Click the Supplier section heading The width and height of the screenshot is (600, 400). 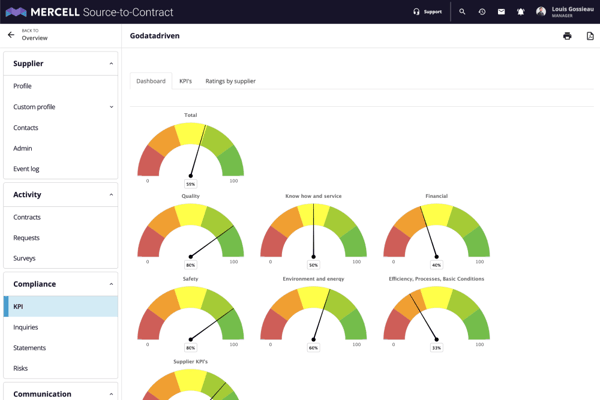[28, 64]
